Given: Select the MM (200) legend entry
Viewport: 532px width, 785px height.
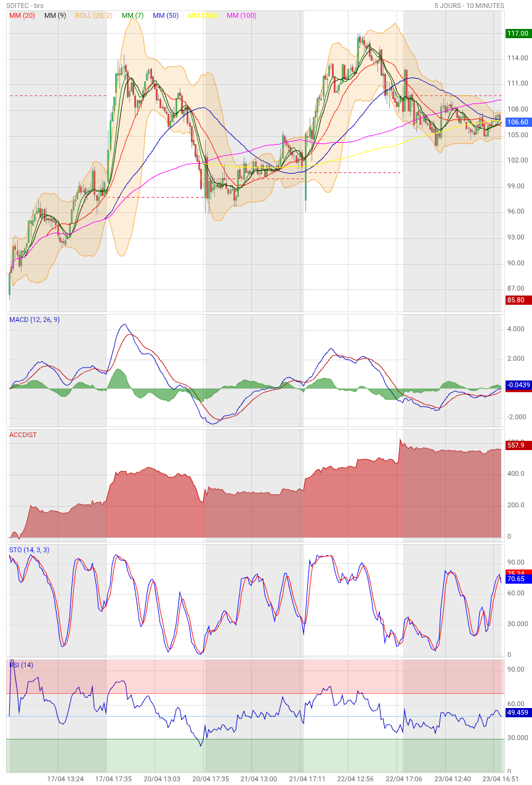Looking at the screenshot, I should 203,15.
